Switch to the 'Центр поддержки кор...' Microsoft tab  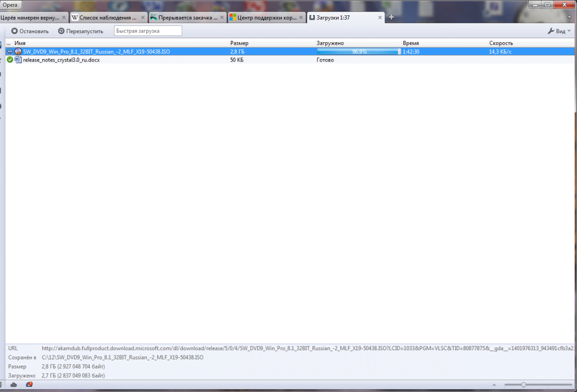pyautogui.click(x=267, y=18)
